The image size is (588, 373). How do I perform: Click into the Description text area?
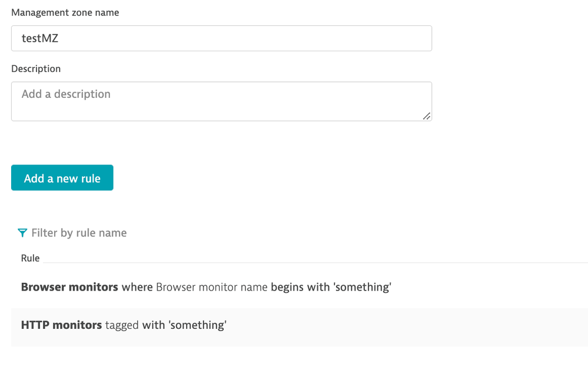click(221, 101)
